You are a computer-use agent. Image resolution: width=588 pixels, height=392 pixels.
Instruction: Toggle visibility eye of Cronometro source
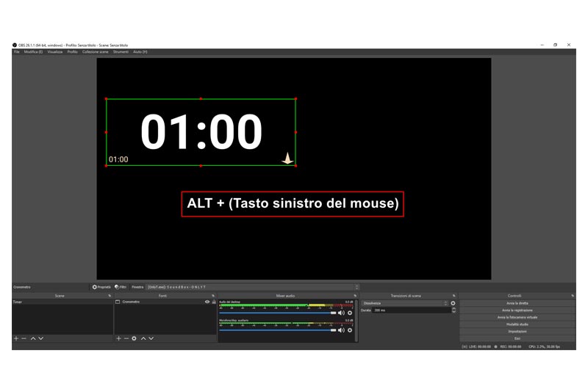coord(207,302)
